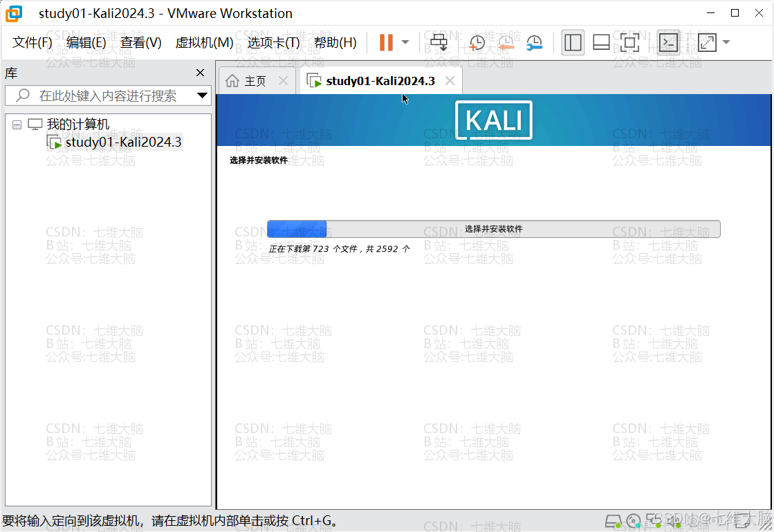Click the magnifier icon in library search
This screenshot has height=532, width=774.
[23, 95]
